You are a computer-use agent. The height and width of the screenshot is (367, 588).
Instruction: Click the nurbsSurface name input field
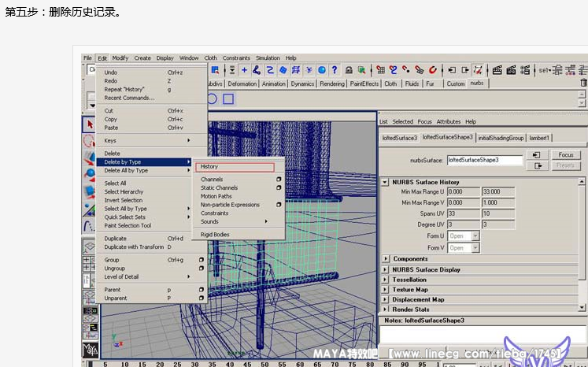coord(484,160)
